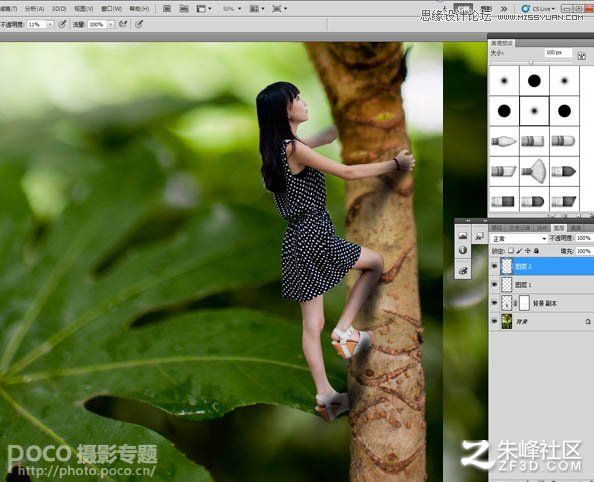Click the Launch Bridge icon in top bar

click(167, 8)
